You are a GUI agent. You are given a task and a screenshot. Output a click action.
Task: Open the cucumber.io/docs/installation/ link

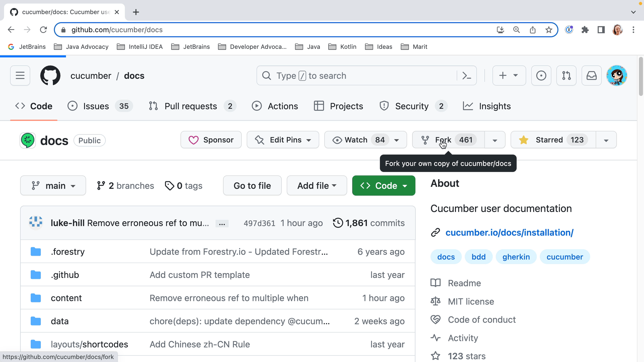(x=509, y=232)
